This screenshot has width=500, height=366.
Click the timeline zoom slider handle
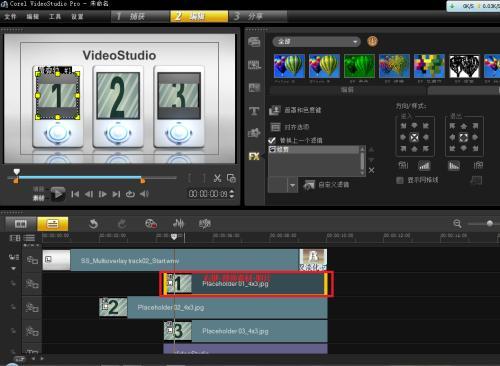pyautogui.click(x=489, y=223)
